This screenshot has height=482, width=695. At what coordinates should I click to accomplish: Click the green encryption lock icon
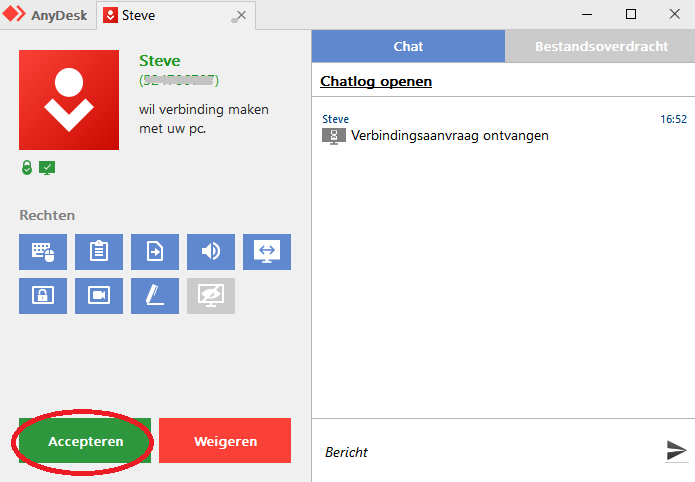point(27,168)
